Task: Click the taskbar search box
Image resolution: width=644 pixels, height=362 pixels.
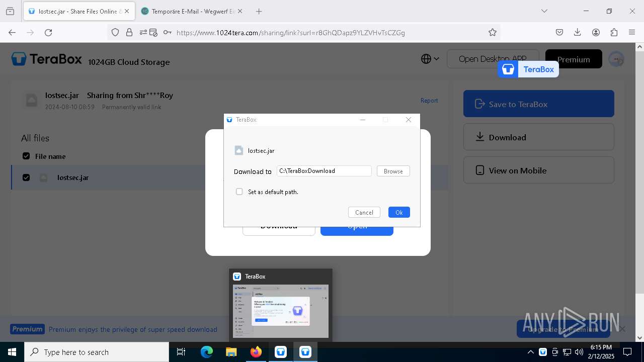Action: click(97, 352)
